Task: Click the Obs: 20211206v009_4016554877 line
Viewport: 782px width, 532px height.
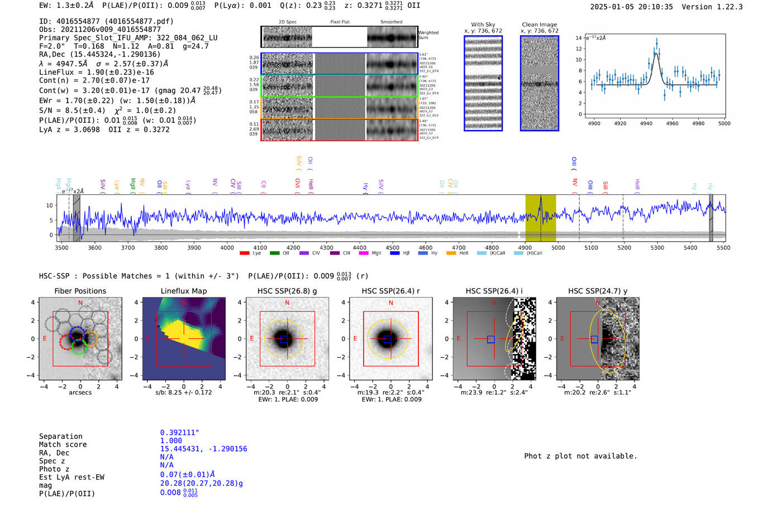Action: (x=100, y=30)
